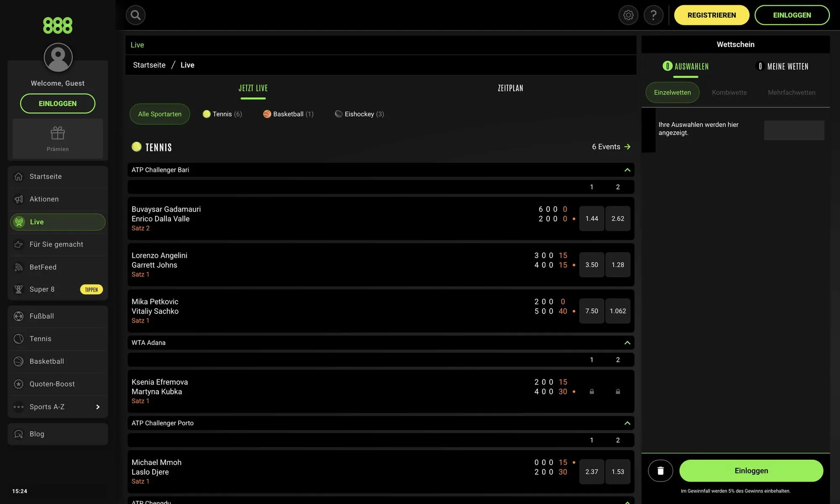Open Basketball in left sidebar
The width and height of the screenshot is (840, 504).
pos(58,362)
